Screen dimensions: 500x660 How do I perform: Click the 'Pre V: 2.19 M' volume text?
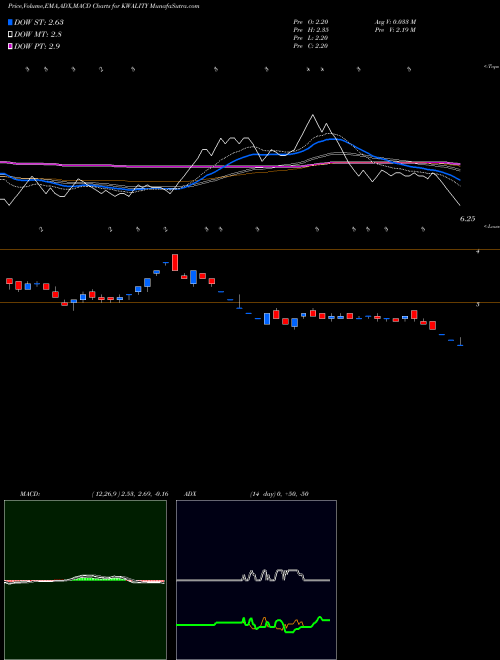(x=394, y=30)
